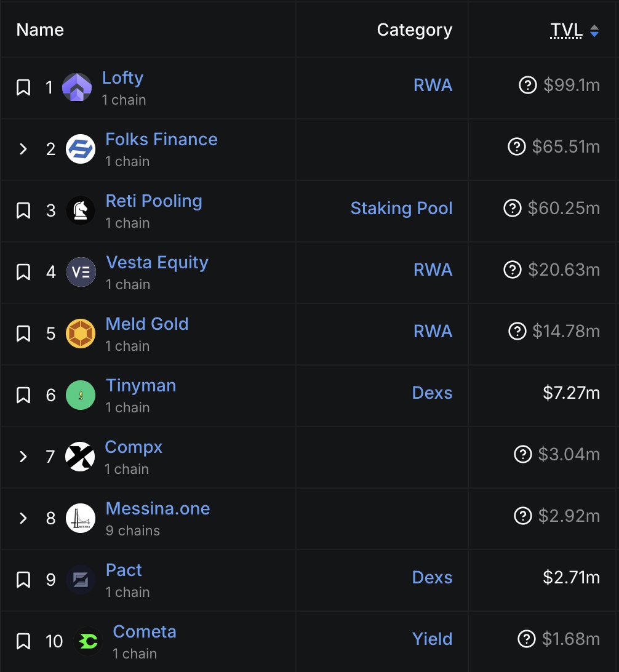Screen dimensions: 619x672
Task: Click the Reti Pooling knight logo
Action: coord(81,210)
